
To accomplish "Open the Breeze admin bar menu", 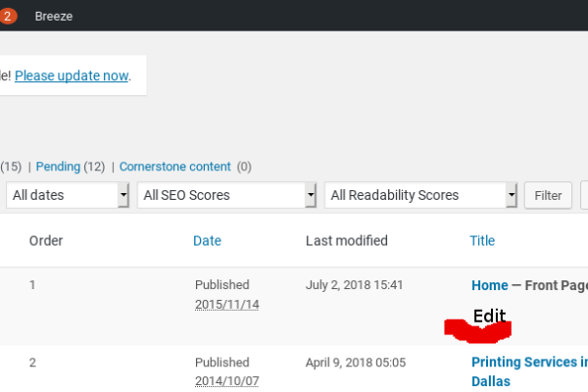I will point(53,17).
